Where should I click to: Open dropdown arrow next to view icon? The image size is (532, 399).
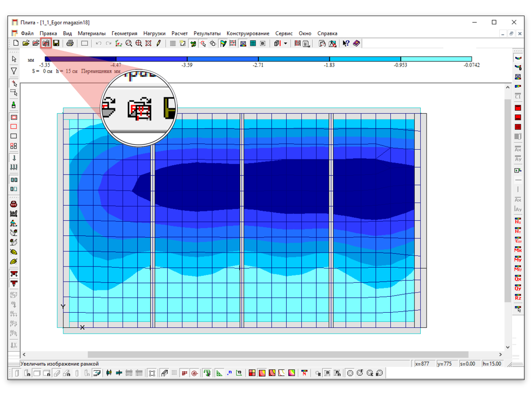pos(285,44)
